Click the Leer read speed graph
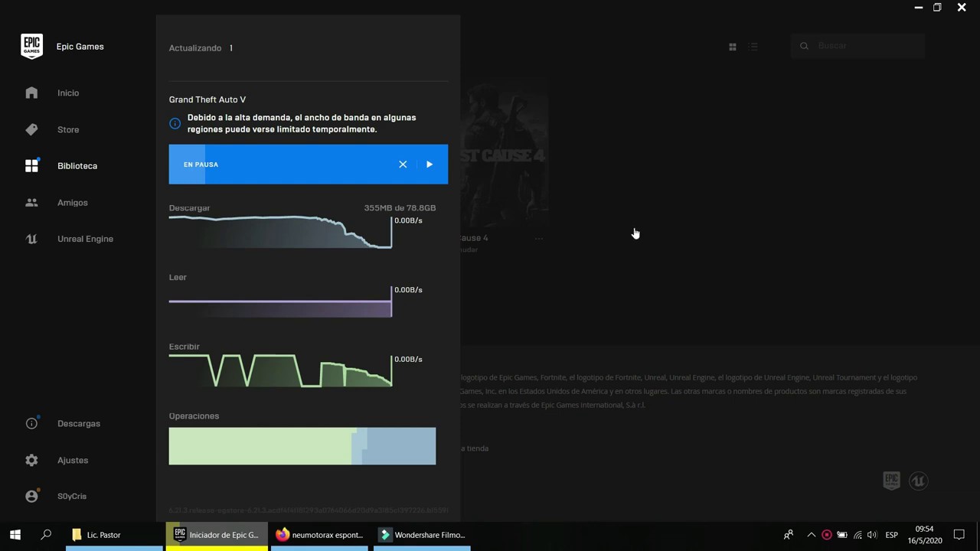 (280, 302)
